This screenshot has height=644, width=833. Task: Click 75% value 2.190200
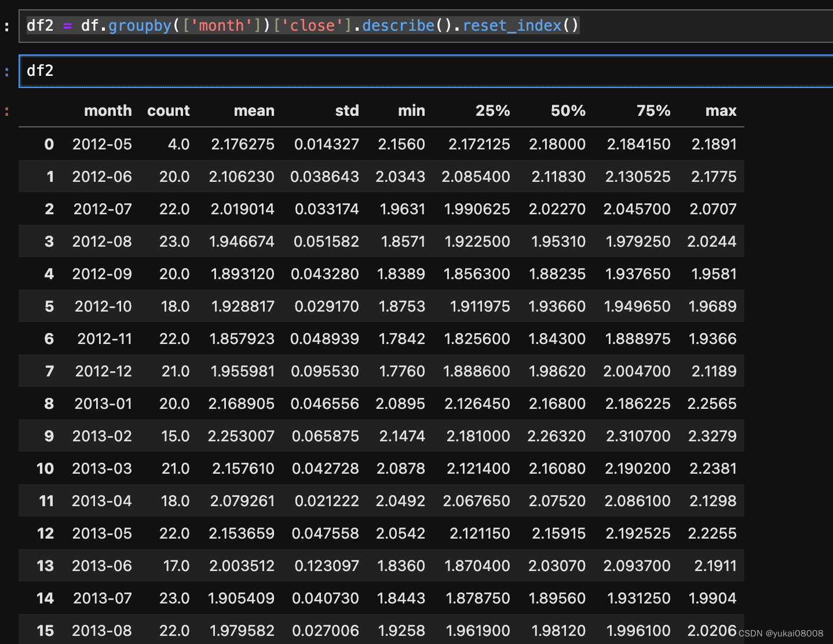[x=638, y=469]
